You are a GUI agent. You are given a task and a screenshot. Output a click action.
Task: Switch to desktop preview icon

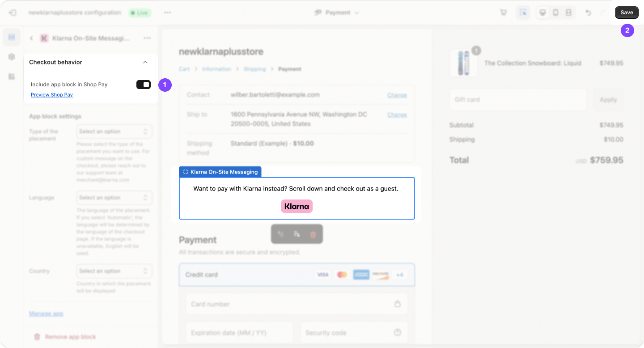542,13
